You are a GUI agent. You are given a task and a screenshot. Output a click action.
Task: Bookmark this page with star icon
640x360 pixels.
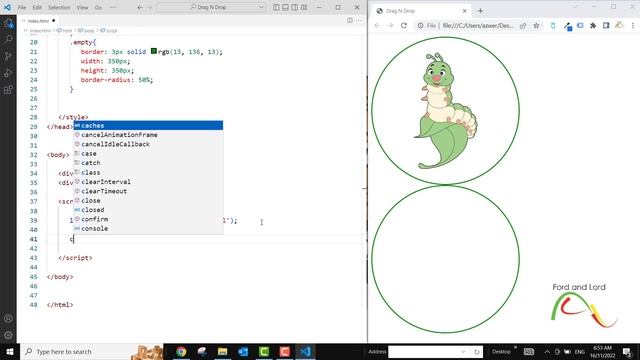click(536, 25)
